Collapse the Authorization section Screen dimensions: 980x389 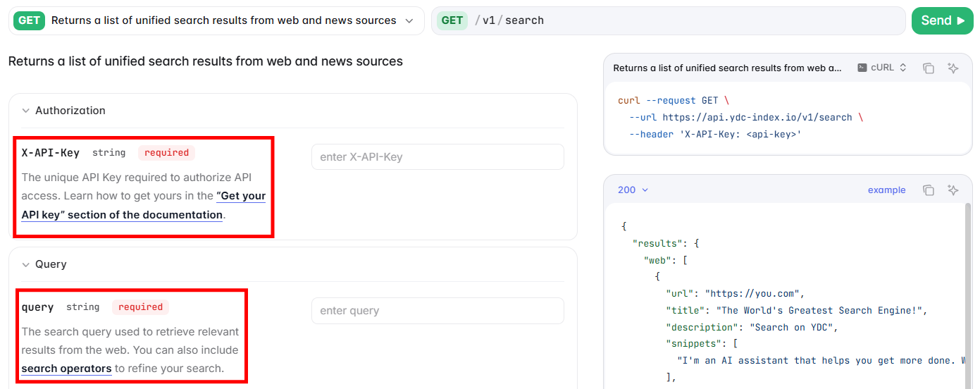(63, 111)
